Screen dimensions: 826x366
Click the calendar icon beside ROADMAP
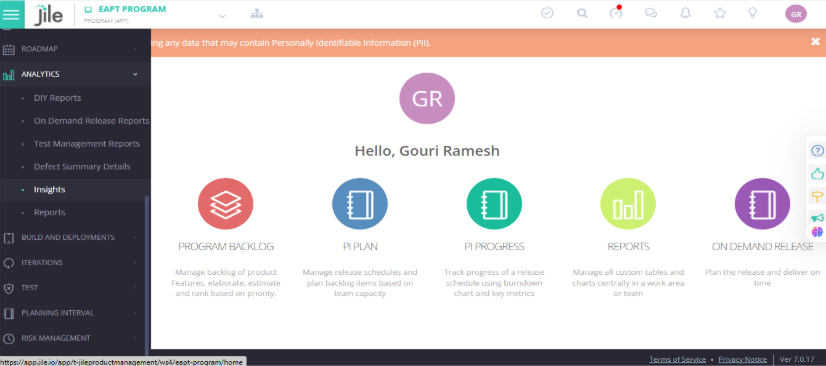click(8, 50)
